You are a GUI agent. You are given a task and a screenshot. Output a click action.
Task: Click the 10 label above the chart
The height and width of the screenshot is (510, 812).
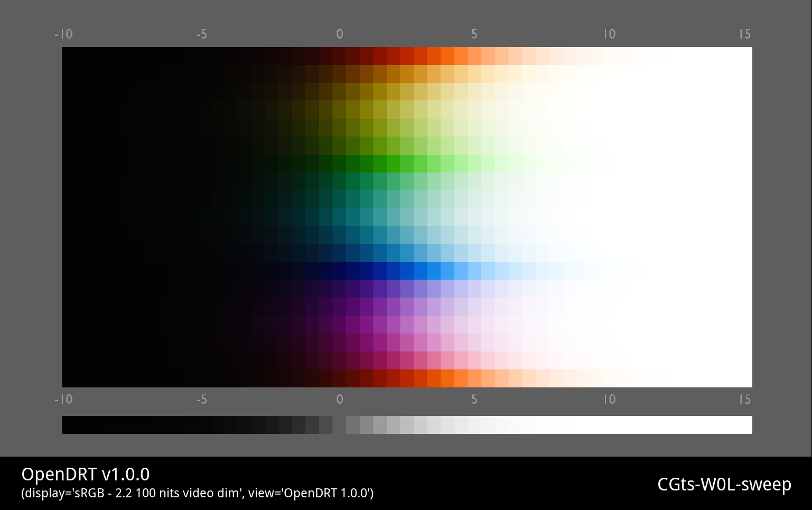pyautogui.click(x=610, y=34)
